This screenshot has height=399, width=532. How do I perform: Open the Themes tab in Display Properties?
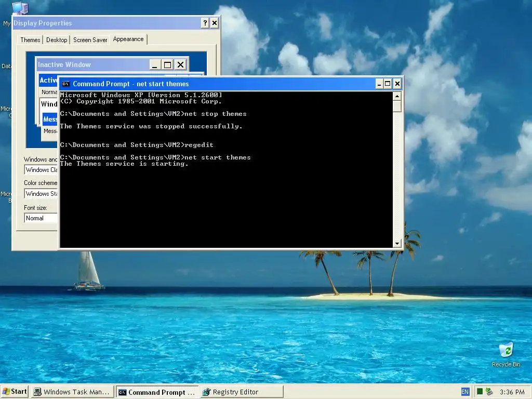click(x=30, y=40)
